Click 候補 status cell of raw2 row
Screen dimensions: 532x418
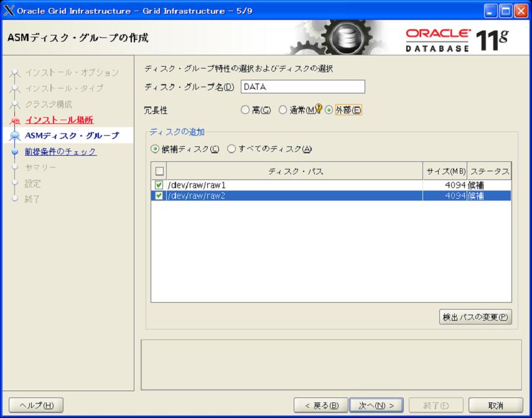click(x=489, y=196)
